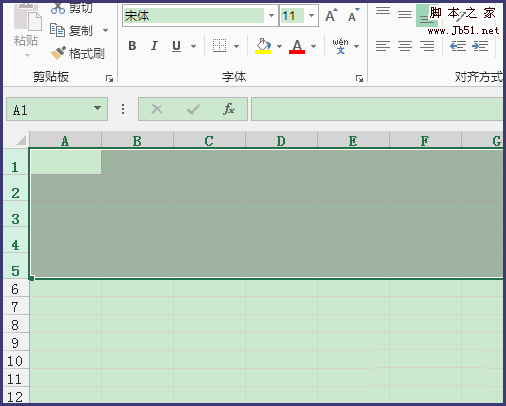The height and width of the screenshot is (406, 506).
Task: Click cell C3 in selection
Action: click(209, 214)
